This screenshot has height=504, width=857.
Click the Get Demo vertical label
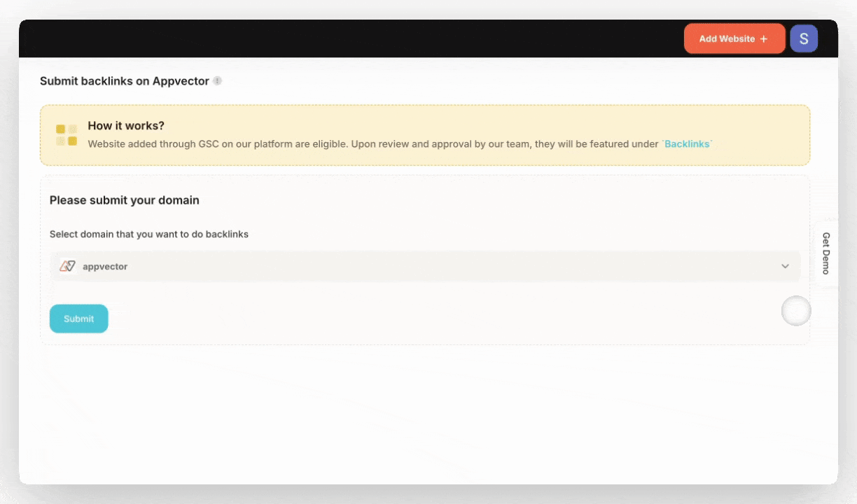tap(826, 251)
